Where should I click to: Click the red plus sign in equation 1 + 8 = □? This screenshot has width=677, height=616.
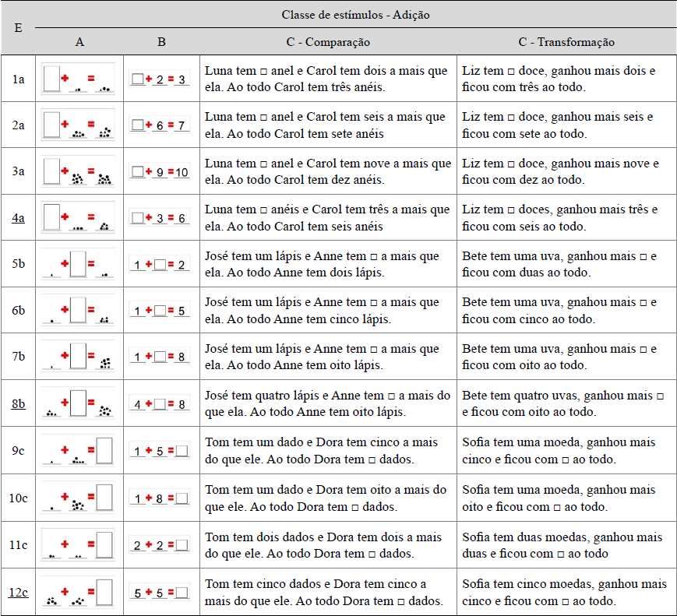point(148,498)
